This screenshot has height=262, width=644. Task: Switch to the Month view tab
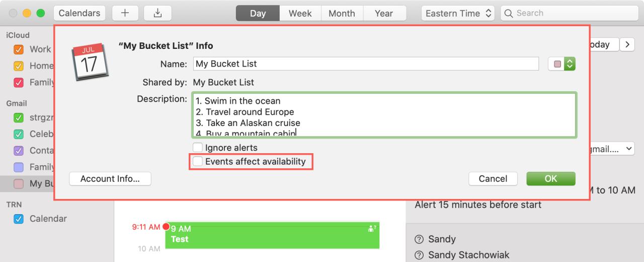(x=342, y=14)
